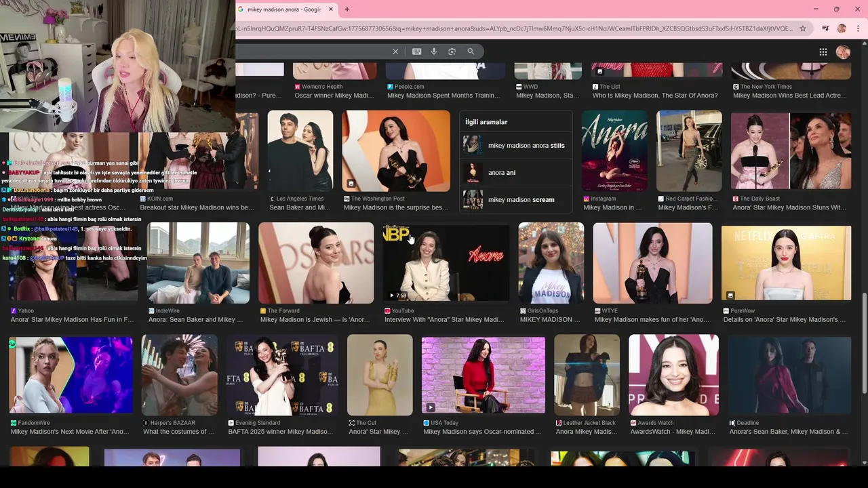The width and height of the screenshot is (868, 488).
Task: Click the magnifier search button
Action: (471, 52)
